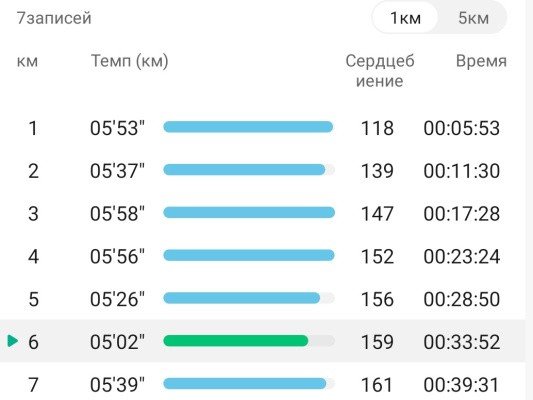Click the 7записей records label
This screenshot has height=400, width=533.
pyautogui.click(x=54, y=18)
